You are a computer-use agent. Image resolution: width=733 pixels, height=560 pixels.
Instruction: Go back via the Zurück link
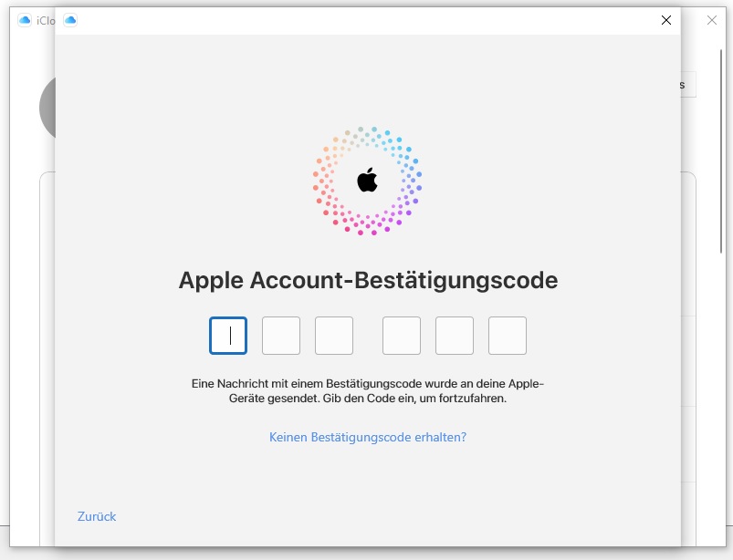click(97, 516)
